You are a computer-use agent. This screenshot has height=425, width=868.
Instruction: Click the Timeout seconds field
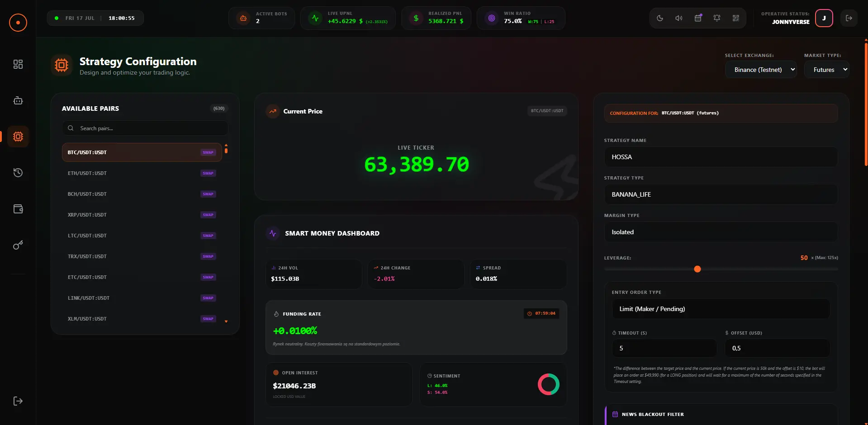pyautogui.click(x=664, y=348)
